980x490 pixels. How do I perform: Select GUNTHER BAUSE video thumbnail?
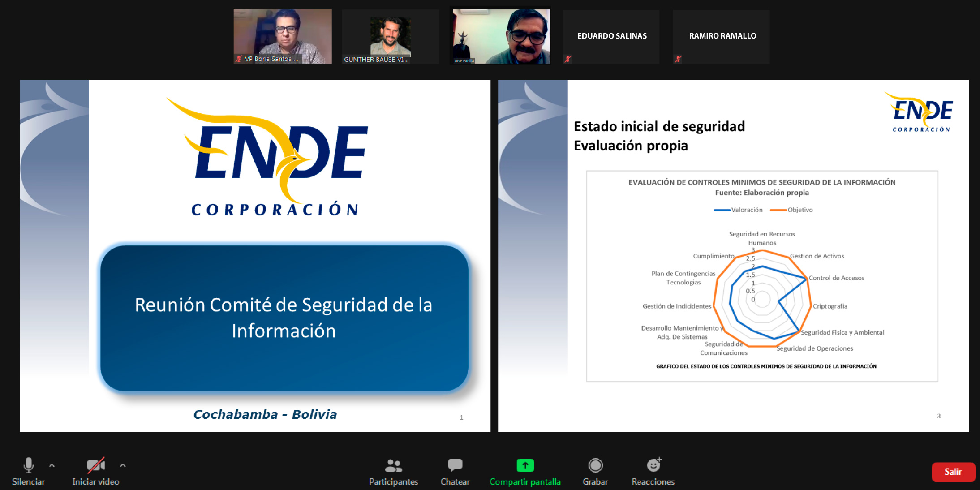[x=390, y=37]
